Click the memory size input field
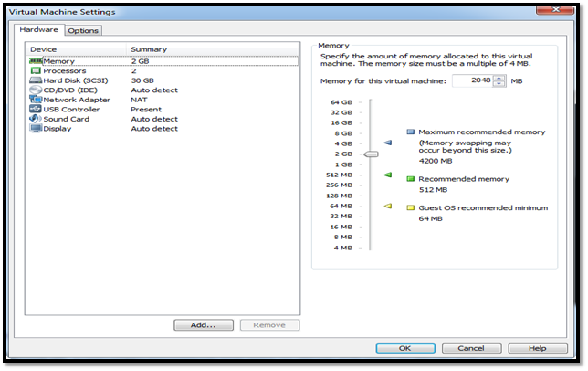This screenshot has width=588, height=371. point(471,80)
